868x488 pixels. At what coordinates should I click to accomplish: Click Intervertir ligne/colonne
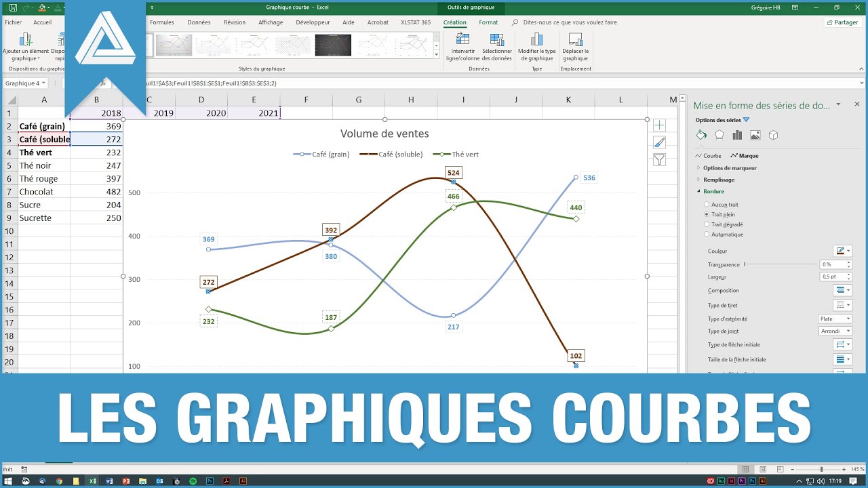click(462, 47)
